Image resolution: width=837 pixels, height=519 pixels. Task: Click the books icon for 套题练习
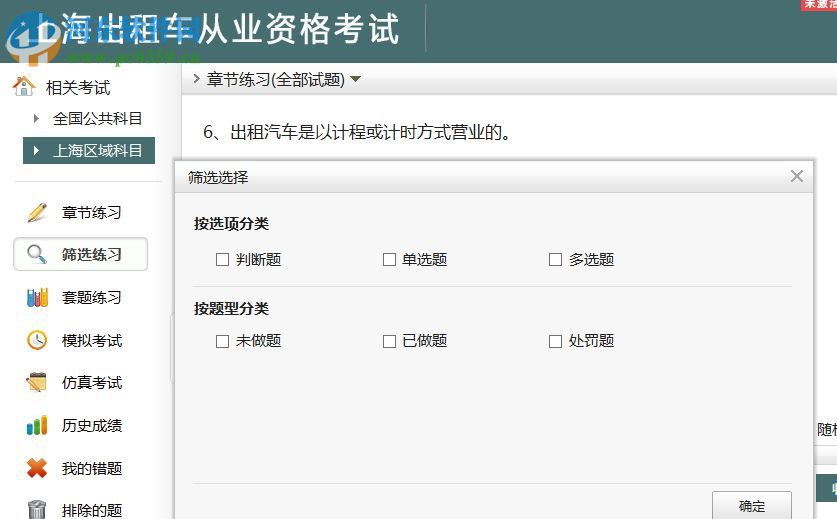[x=37, y=297]
